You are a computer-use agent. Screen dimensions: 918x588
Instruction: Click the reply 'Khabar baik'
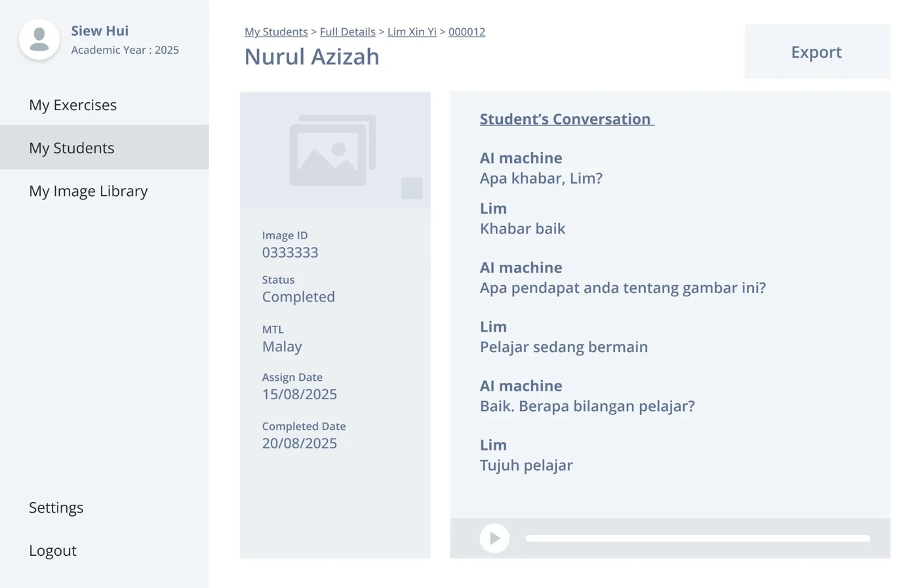click(x=523, y=229)
